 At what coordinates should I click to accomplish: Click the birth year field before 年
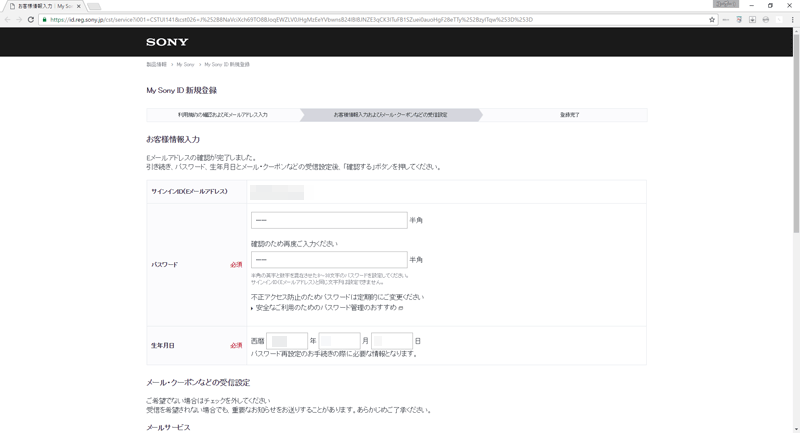287,341
